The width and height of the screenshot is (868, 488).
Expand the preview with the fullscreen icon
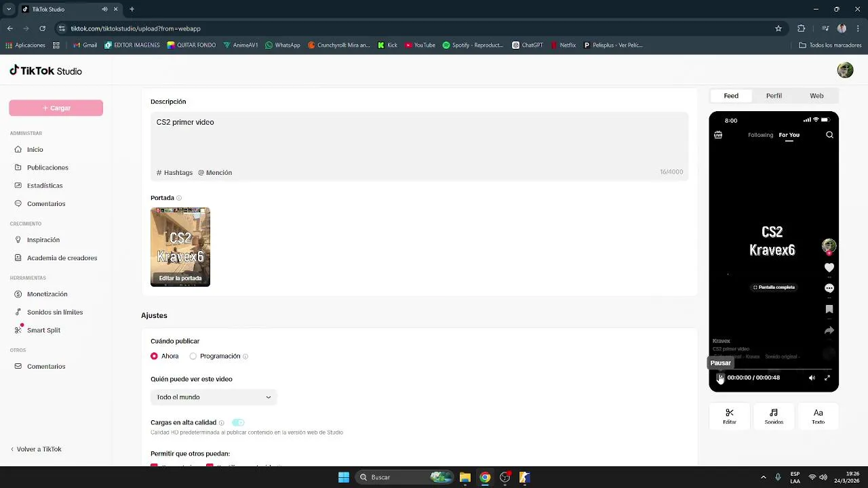click(827, 378)
